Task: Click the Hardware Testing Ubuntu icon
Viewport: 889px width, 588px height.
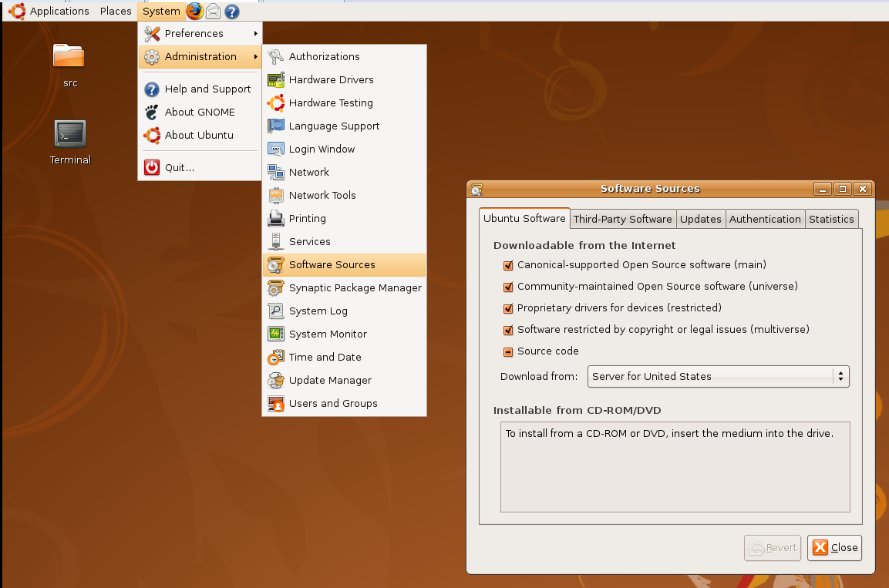Action: point(275,103)
